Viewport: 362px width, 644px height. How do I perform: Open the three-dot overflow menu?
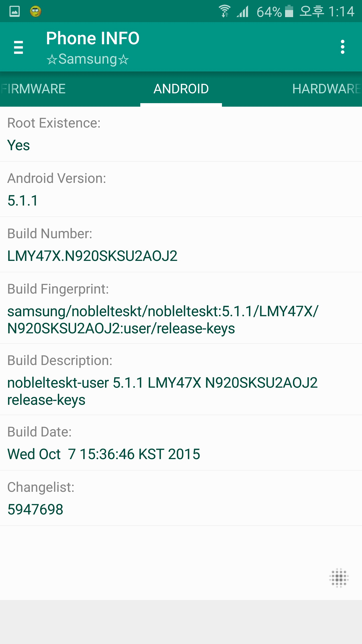pyautogui.click(x=342, y=47)
